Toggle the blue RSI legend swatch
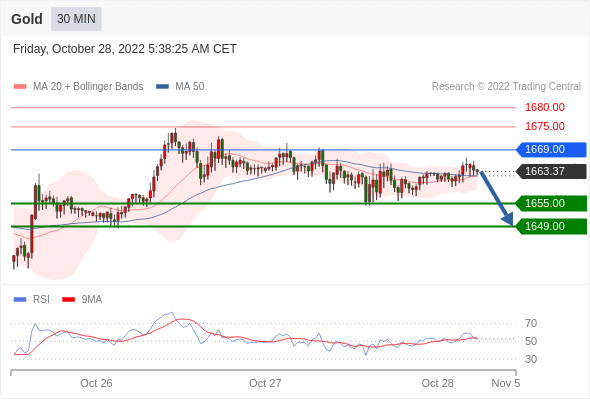 pyautogui.click(x=20, y=300)
